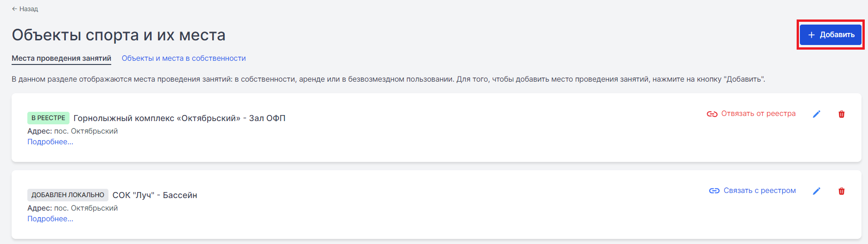868x244 pixels.
Task: Expand Подробнее for СОК "Луч" - Бассейн
Action: pyautogui.click(x=50, y=219)
